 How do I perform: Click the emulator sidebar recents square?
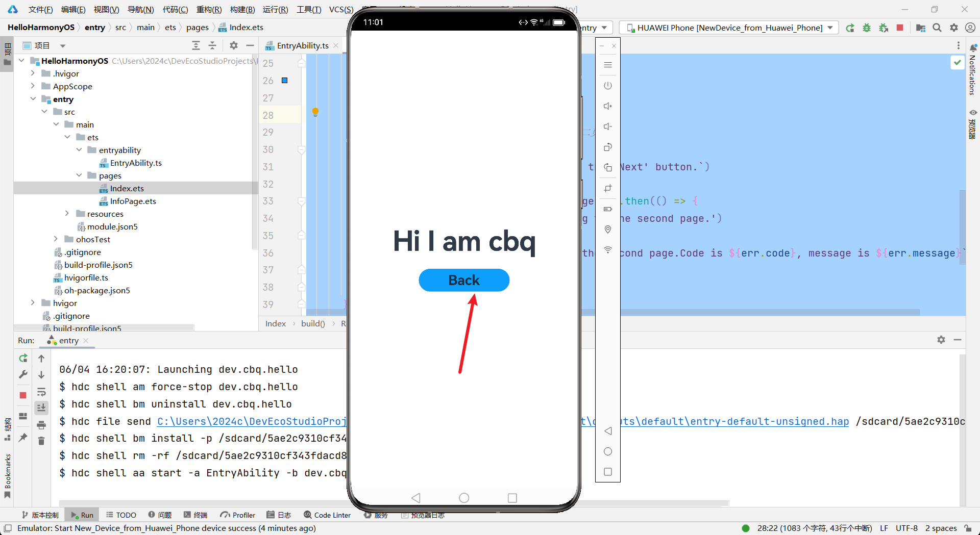608,472
